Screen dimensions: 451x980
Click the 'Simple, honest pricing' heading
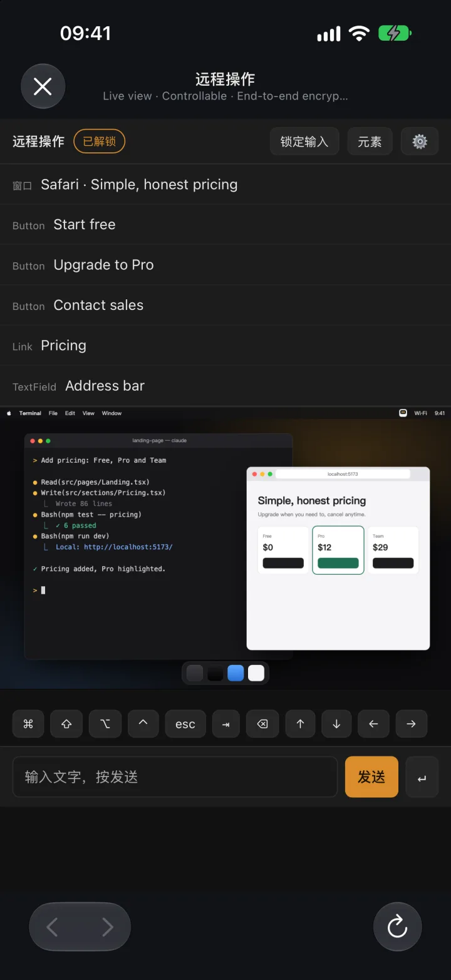click(312, 500)
